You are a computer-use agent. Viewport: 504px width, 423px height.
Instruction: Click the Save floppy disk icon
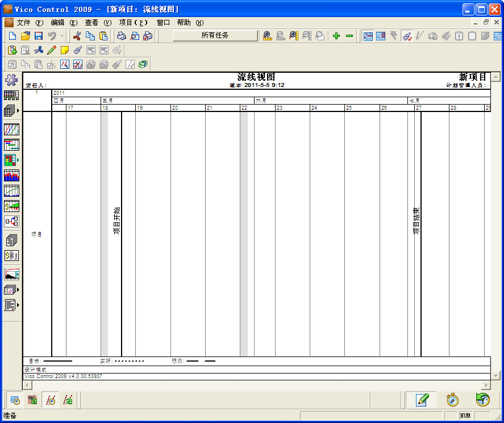pyautogui.click(x=39, y=36)
